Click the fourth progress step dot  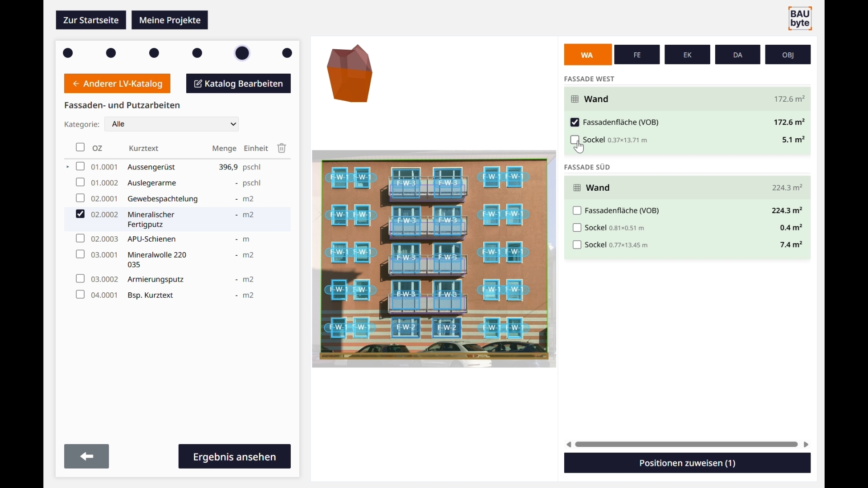(198, 53)
